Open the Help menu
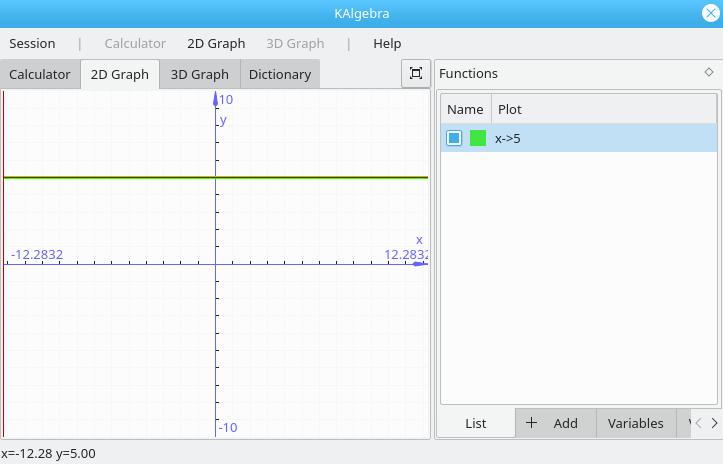The image size is (723, 464). pos(387,43)
